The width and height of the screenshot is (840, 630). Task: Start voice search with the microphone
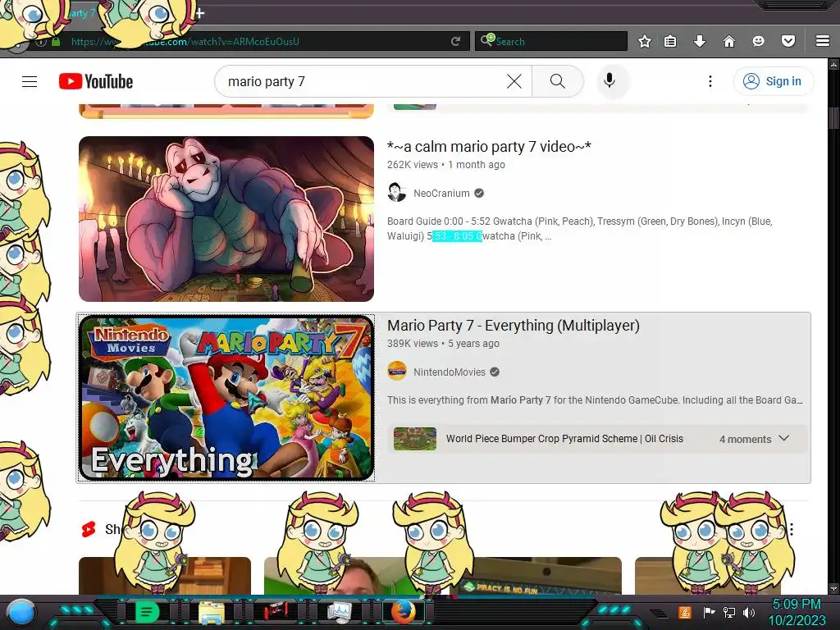[x=609, y=81]
